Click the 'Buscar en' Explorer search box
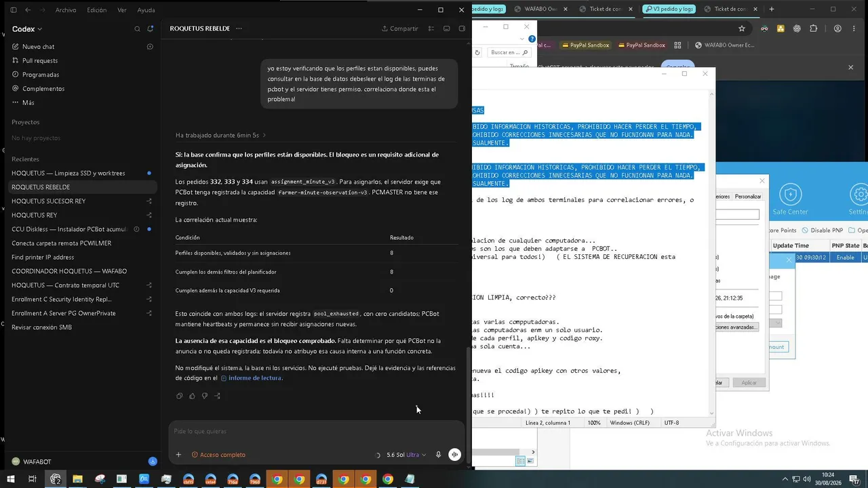The height and width of the screenshot is (488, 868). [509, 52]
